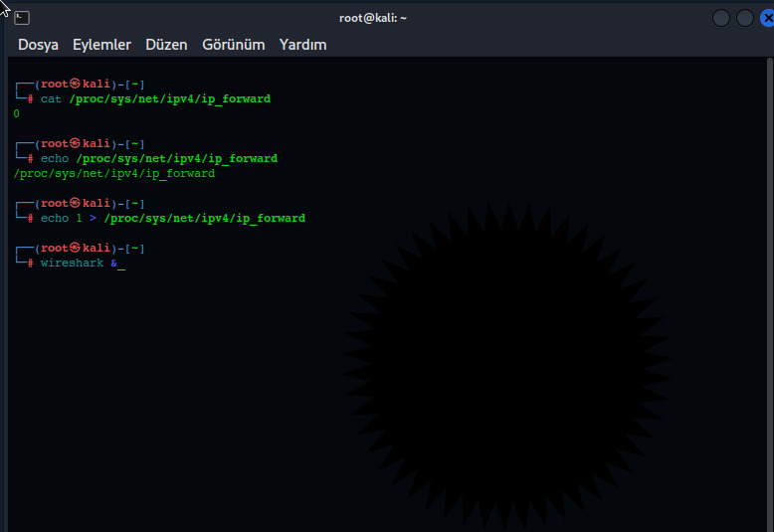774x532 pixels.
Task: Open the Yardım menu
Action: 302,45
